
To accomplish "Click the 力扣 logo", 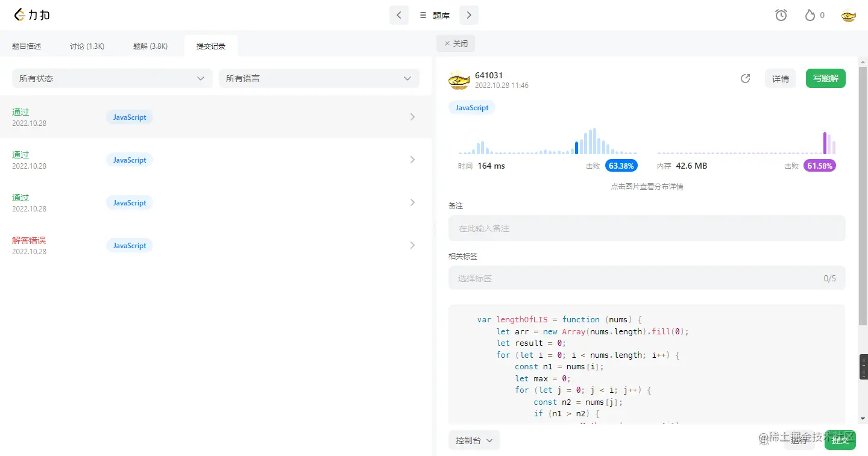I will pos(32,15).
